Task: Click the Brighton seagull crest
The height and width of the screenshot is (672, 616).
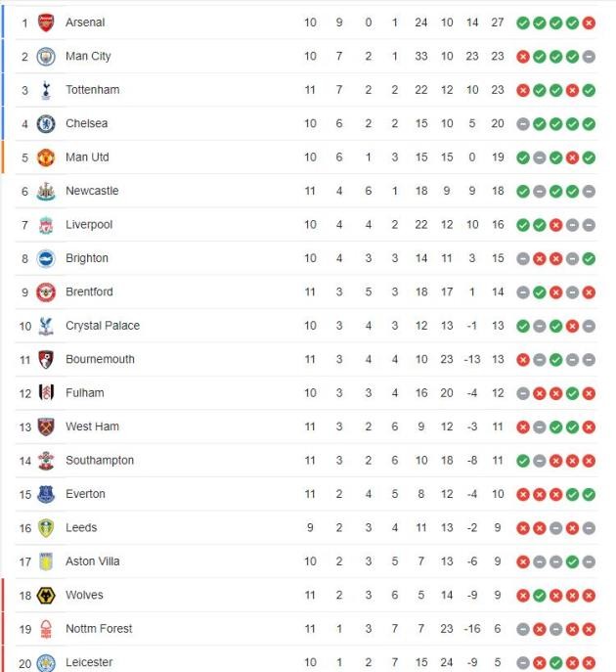Action: point(46,259)
